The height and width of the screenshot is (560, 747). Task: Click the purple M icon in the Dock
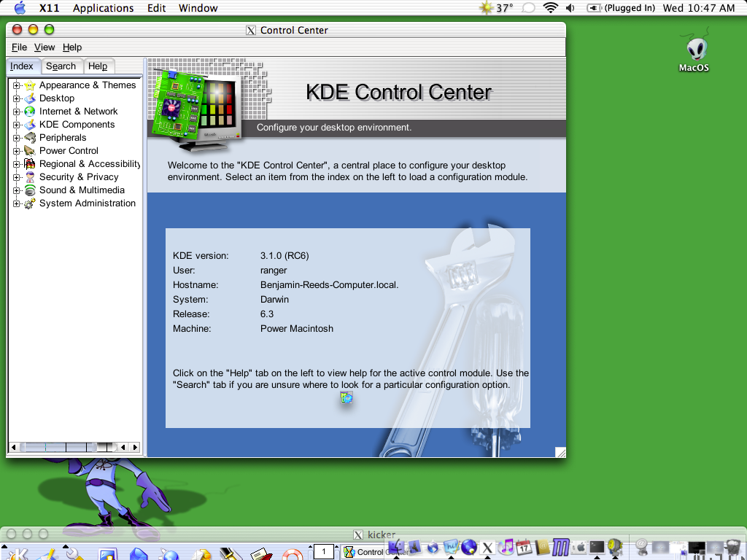tap(561, 547)
